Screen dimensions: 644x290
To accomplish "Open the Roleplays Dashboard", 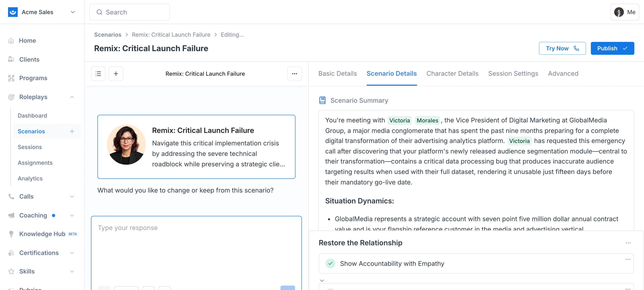I will 32,116.
